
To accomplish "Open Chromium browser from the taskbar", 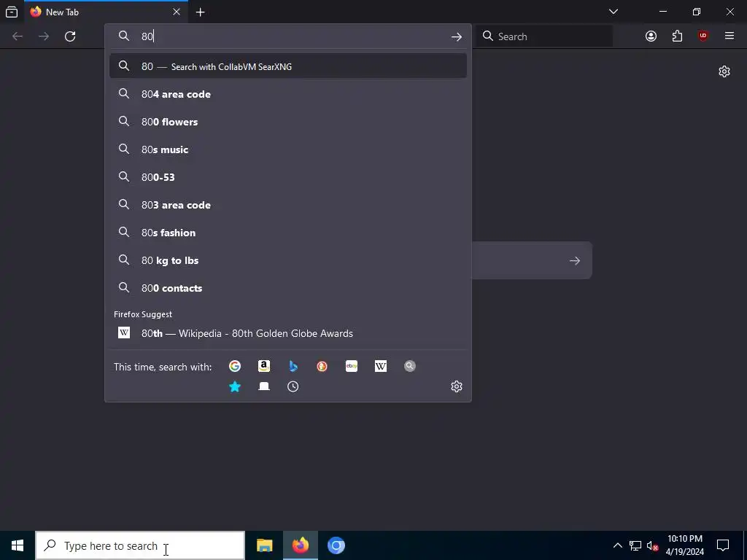I will [336, 545].
